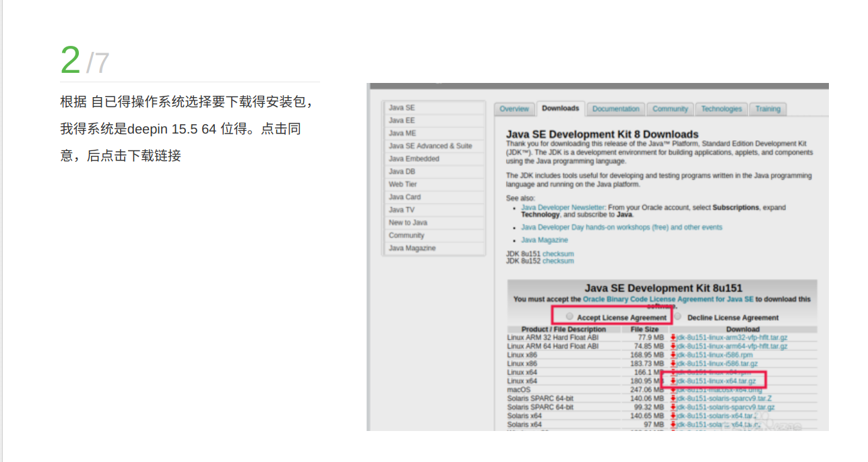The height and width of the screenshot is (462, 868).
Task: Click 'Linux ARM 32 Hard Float ABI' row label
Action: click(553, 338)
